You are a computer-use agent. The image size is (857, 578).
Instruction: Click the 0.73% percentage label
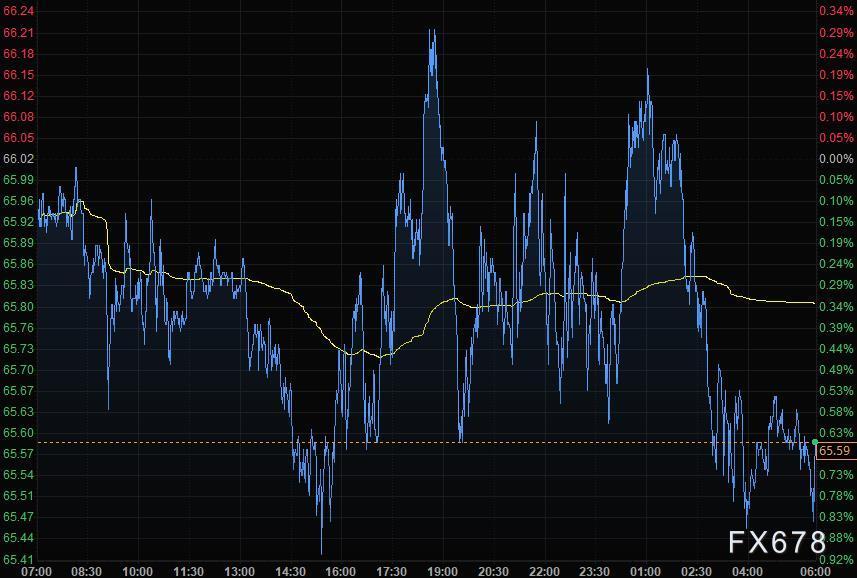(x=836, y=475)
